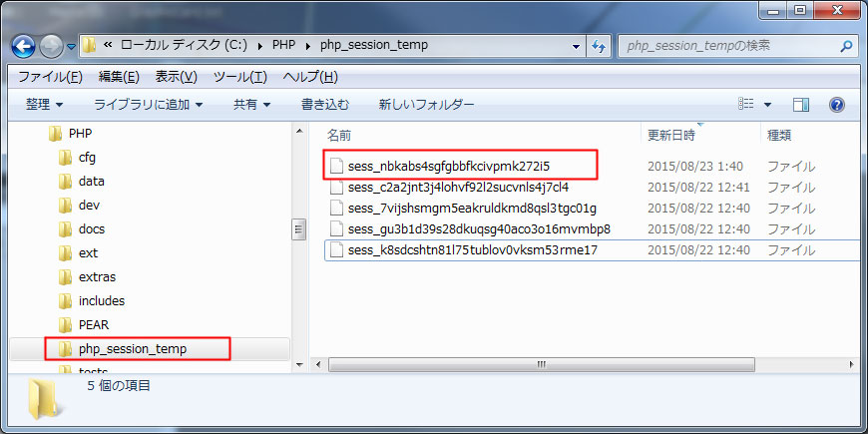The height and width of the screenshot is (434, 868).
Task: Click the magnifier search icon
Action: tap(846, 47)
